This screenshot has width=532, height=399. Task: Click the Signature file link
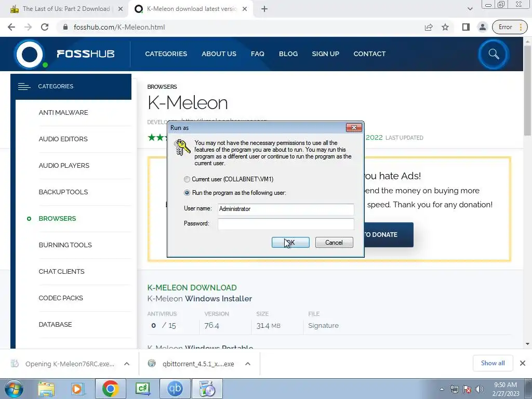(x=323, y=325)
